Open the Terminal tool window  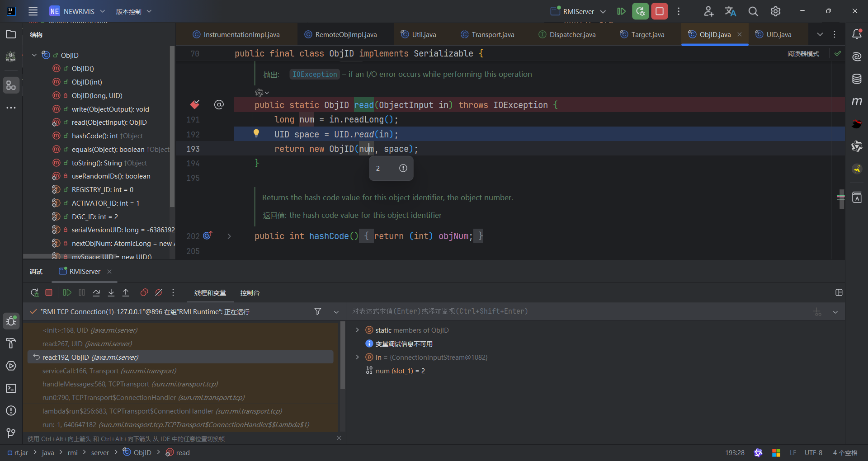pyautogui.click(x=11, y=389)
